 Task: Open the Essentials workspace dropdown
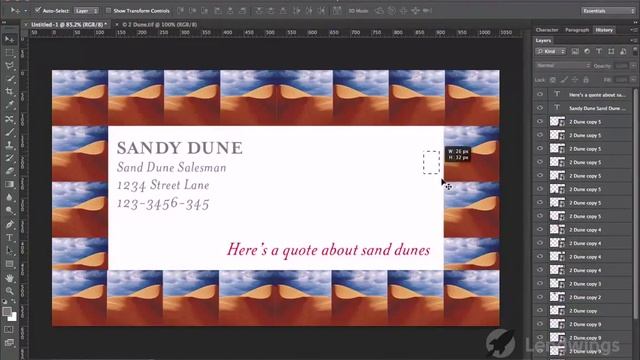[x=608, y=11]
